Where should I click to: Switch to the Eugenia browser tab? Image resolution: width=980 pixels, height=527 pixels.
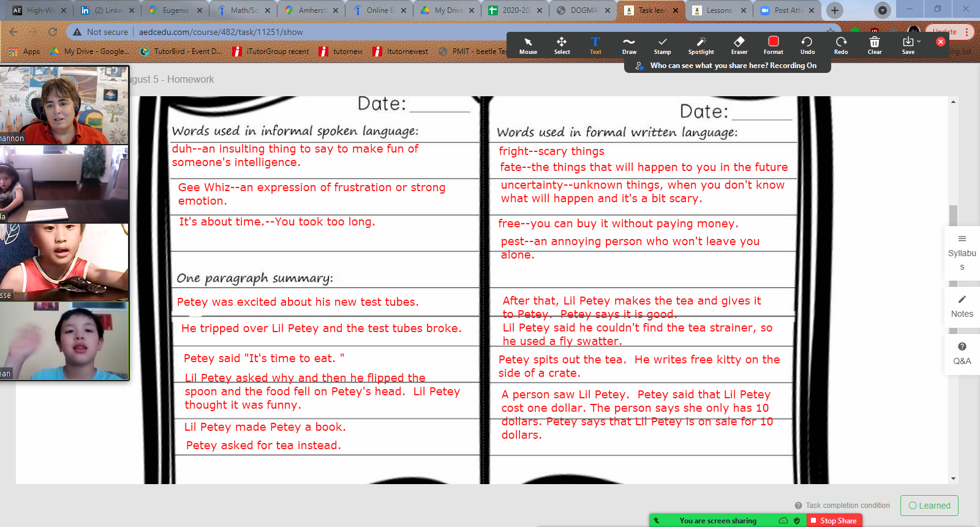[175, 10]
